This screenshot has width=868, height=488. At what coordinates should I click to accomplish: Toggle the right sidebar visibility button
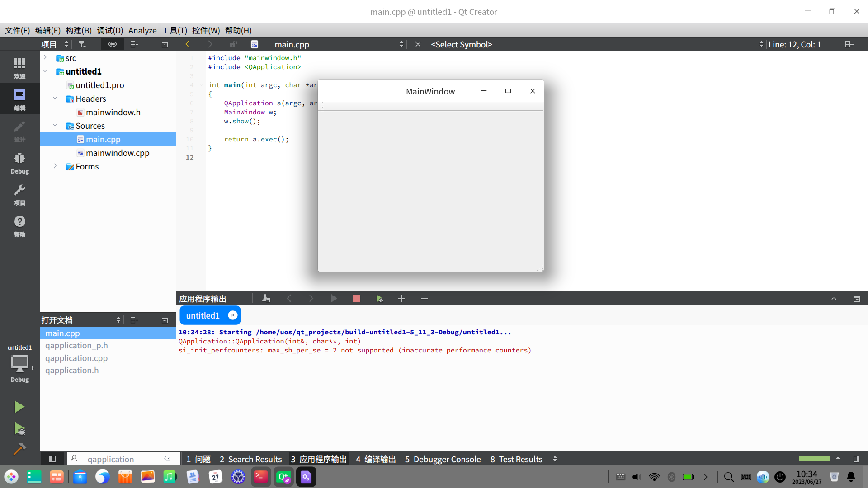tap(856, 459)
